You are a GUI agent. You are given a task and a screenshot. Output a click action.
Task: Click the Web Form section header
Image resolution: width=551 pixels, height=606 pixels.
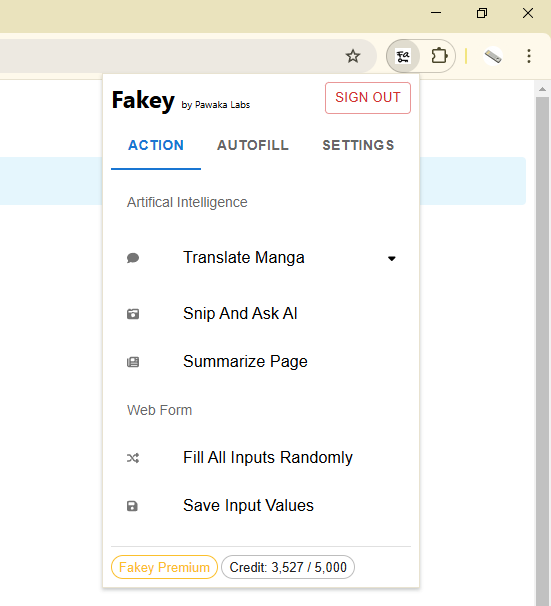pos(159,410)
